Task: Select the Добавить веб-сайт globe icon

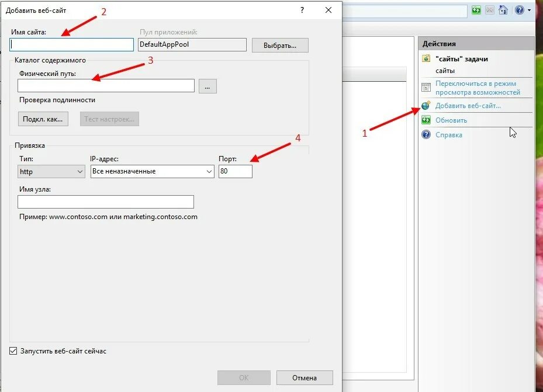Action: [x=425, y=106]
